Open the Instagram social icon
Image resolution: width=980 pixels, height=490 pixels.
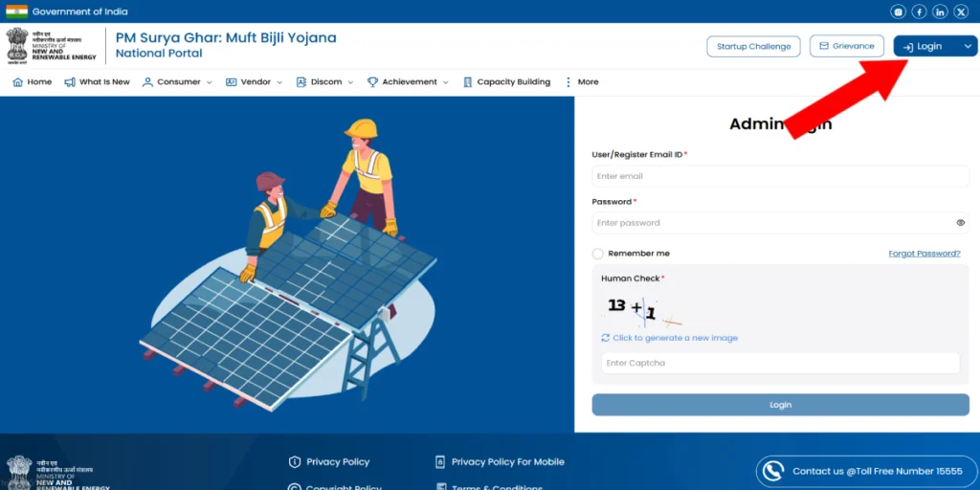[x=898, y=11]
